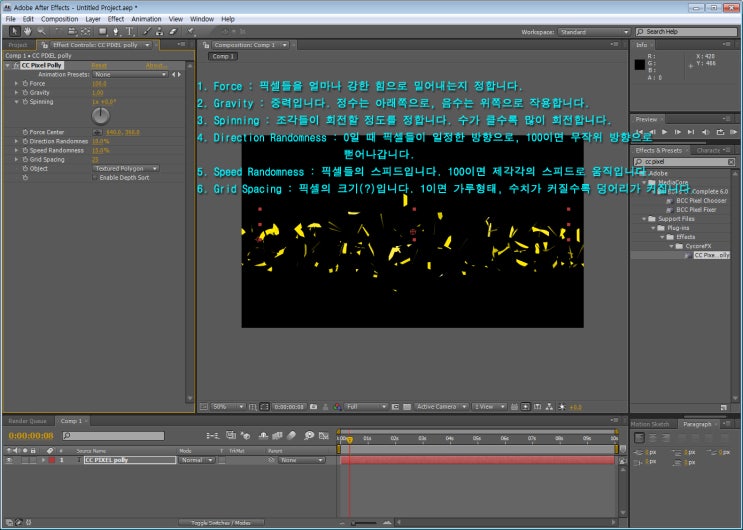Select the Pen tool
Viewport: 743px width, 530px height.
116,32
